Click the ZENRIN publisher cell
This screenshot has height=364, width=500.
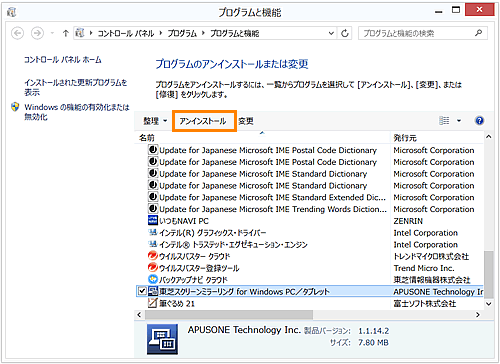pyautogui.click(x=408, y=221)
